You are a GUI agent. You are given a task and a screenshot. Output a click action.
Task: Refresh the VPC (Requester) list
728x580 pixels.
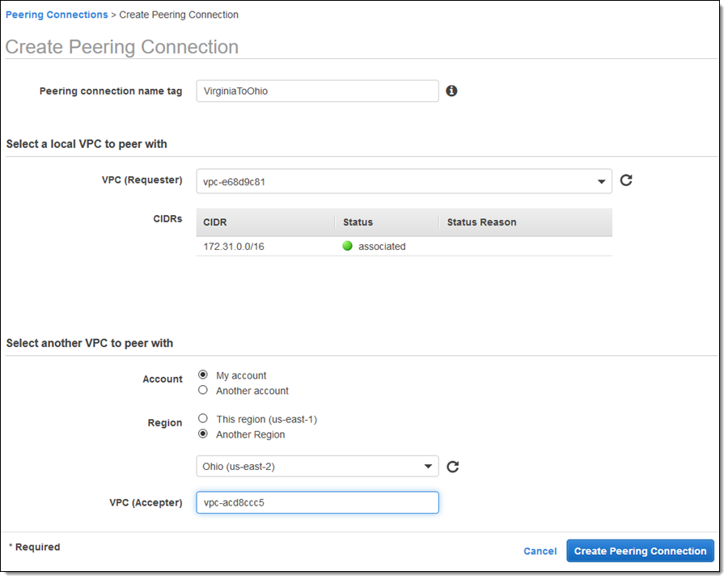(x=626, y=180)
